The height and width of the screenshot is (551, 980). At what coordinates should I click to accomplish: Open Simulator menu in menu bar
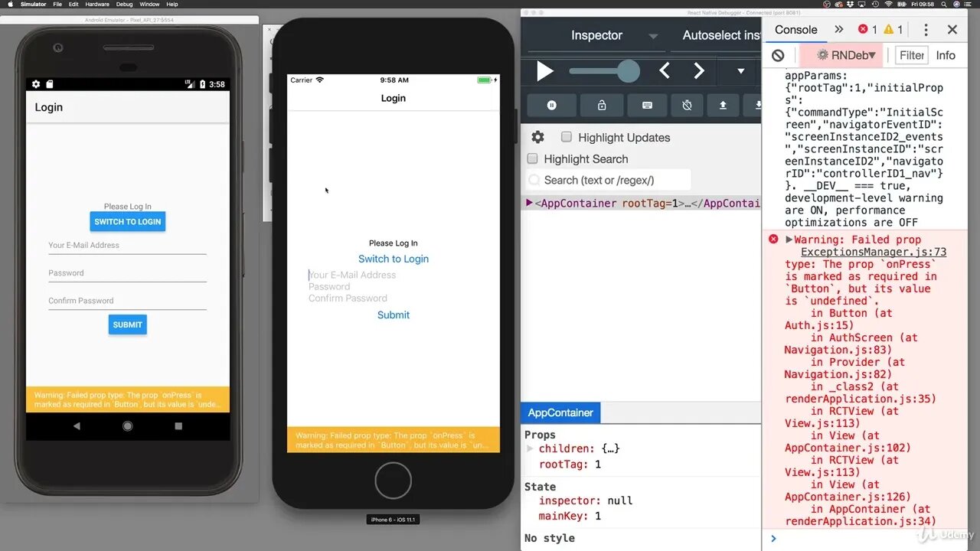33,4
